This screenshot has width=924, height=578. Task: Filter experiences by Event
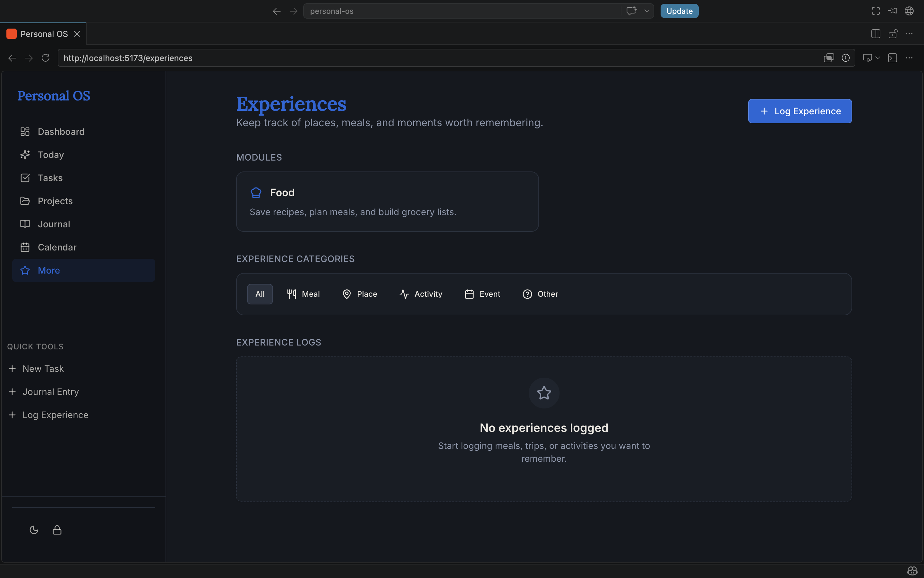pyautogui.click(x=482, y=294)
